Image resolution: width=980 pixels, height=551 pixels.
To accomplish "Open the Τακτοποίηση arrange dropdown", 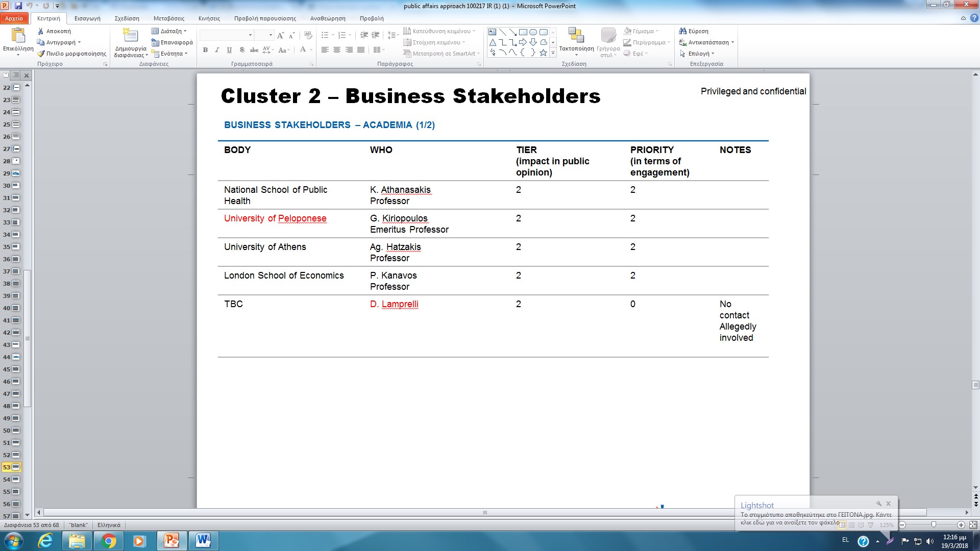I will [x=576, y=42].
